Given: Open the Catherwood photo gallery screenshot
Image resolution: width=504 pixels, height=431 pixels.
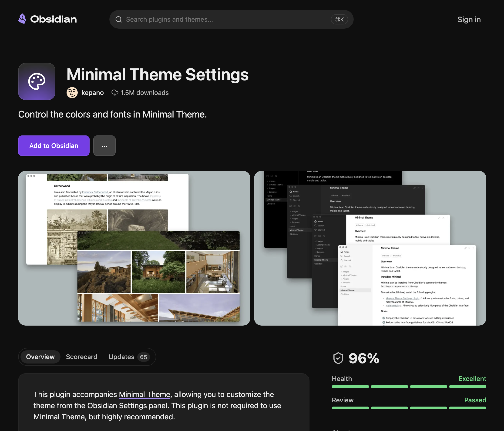Looking at the screenshot, I should point(134,248).
